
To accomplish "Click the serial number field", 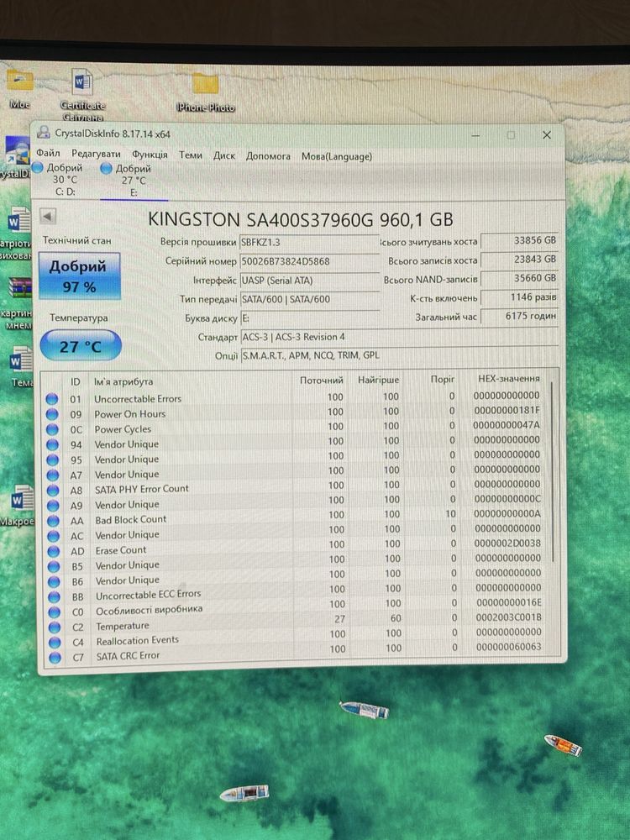I will coord(308,261).
